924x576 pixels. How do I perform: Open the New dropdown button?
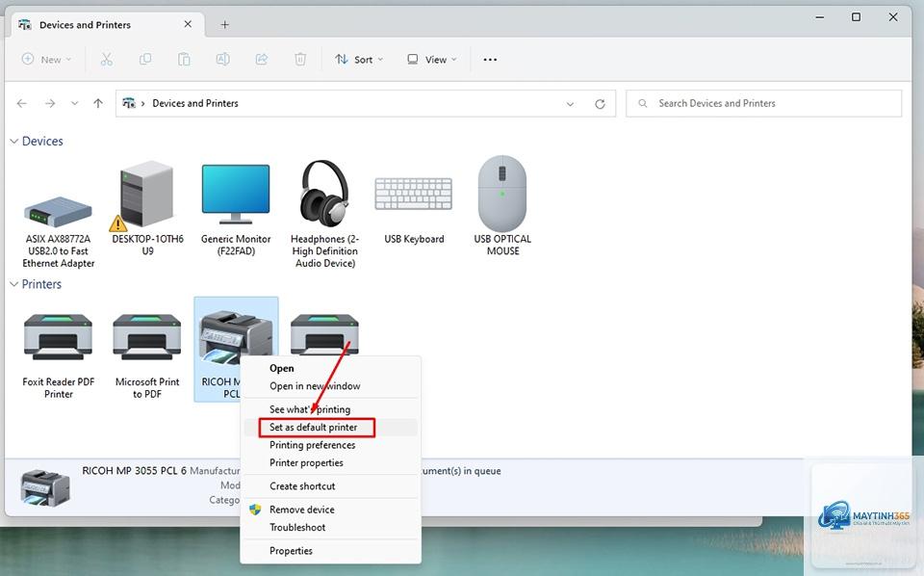coord(46,59)
